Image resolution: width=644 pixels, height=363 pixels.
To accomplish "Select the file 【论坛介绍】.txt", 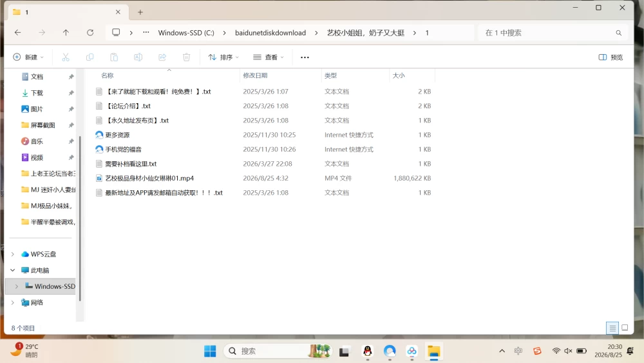I will pos(128,106).
